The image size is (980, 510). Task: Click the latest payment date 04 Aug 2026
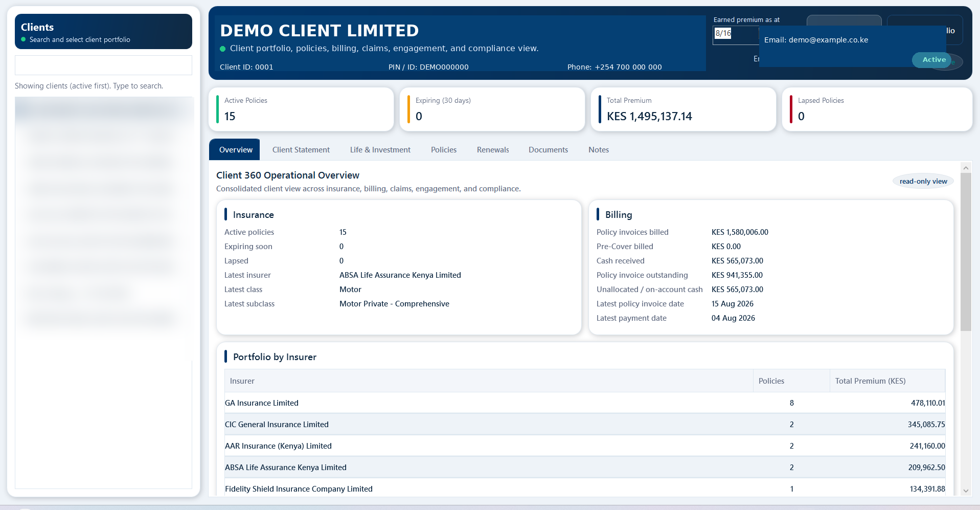coord(733,318)
